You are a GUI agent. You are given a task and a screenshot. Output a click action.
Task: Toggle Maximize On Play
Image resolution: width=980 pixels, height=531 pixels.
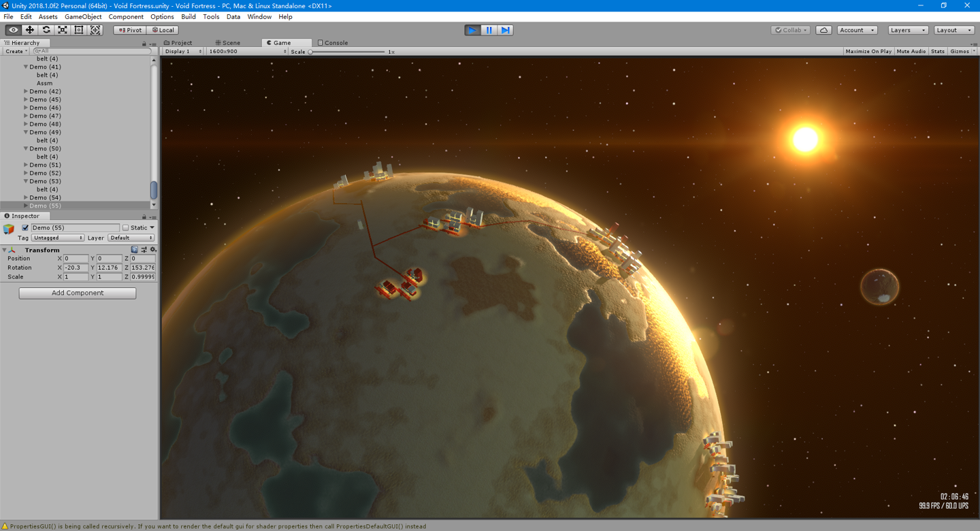coord(868,52)
